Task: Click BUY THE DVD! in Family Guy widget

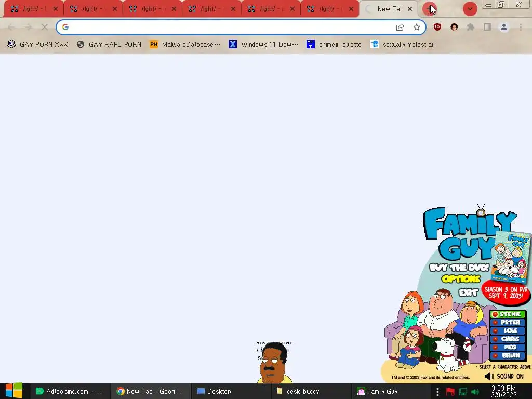Action: (x=459, y=268)
